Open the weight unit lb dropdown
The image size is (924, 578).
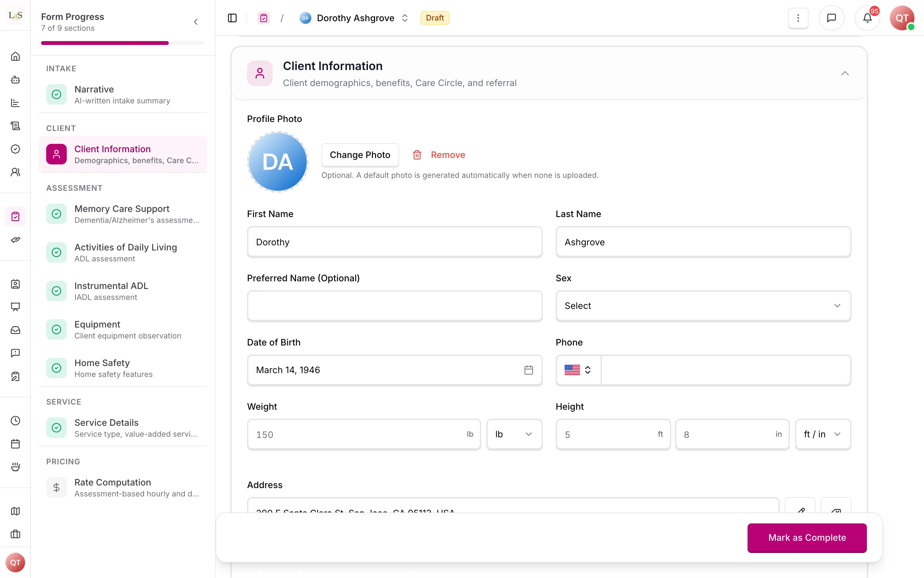tap(514, 434)
